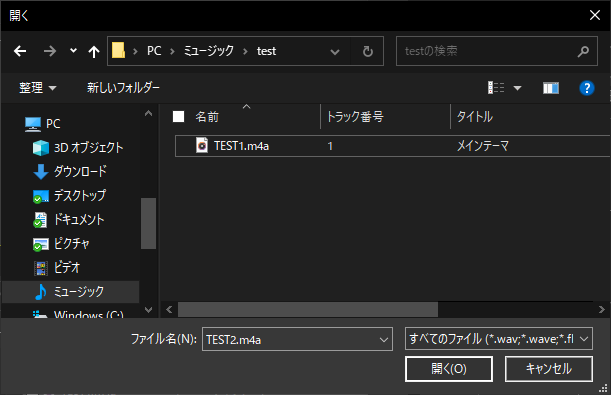Click the TEST1.m4a audio file icon
611x395 pixels.
201,146
